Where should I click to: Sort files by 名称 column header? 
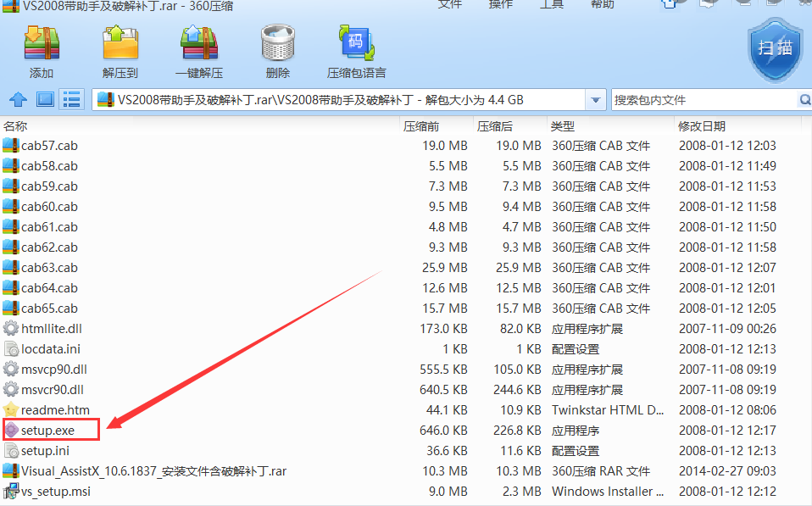(x=17, y=126)
